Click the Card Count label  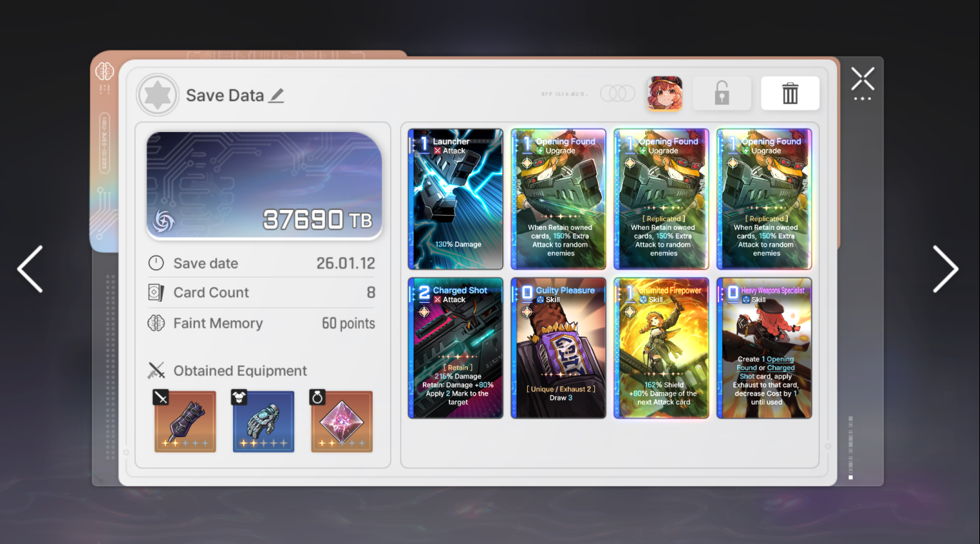click(x=211, y=293)
